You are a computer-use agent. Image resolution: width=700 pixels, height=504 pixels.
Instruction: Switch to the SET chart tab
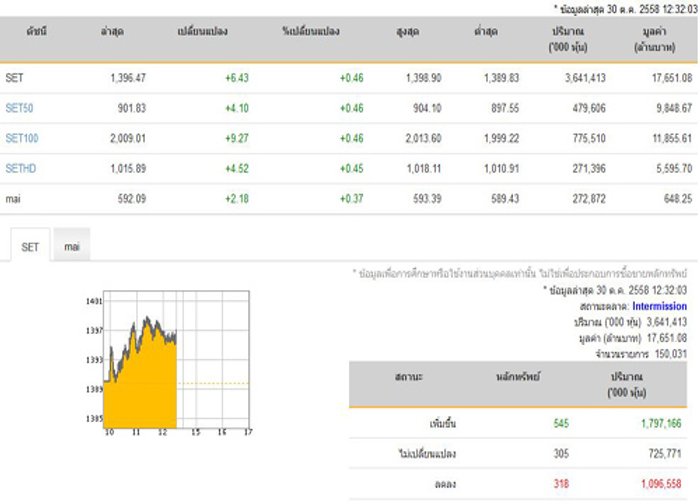(x=30, y=247)
